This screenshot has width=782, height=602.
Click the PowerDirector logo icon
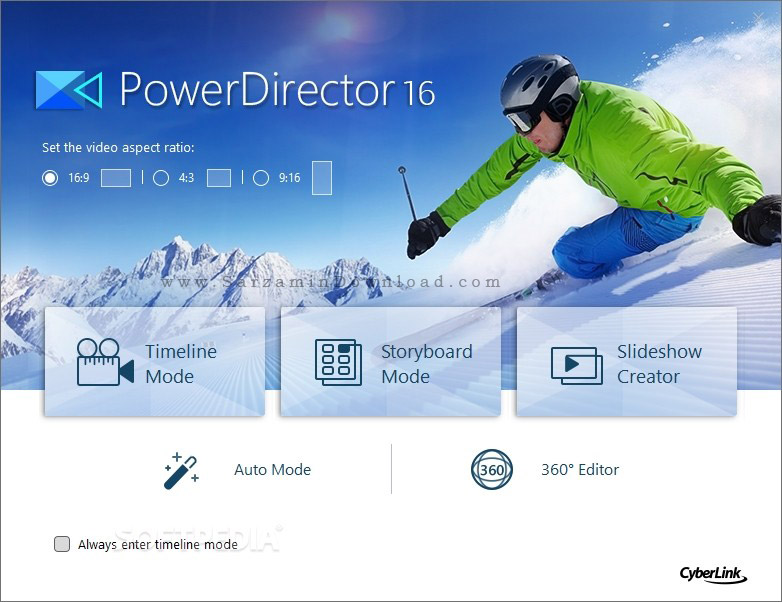tap(69, 90)
